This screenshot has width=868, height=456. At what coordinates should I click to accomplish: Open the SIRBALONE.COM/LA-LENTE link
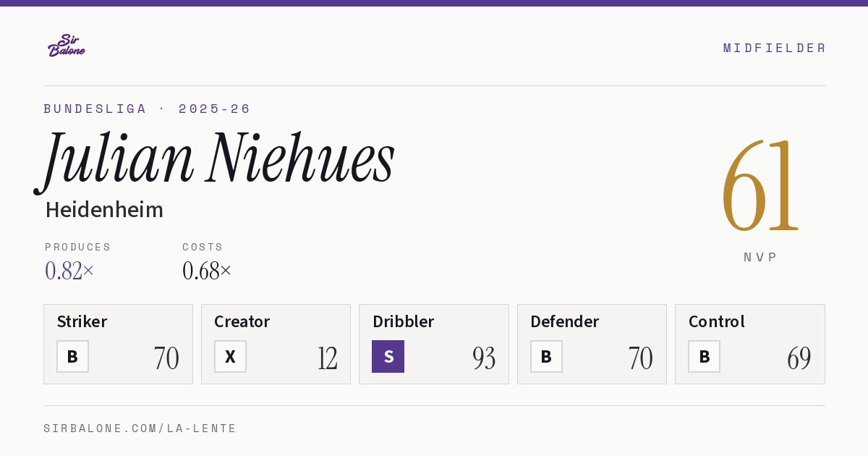[140, 428]
